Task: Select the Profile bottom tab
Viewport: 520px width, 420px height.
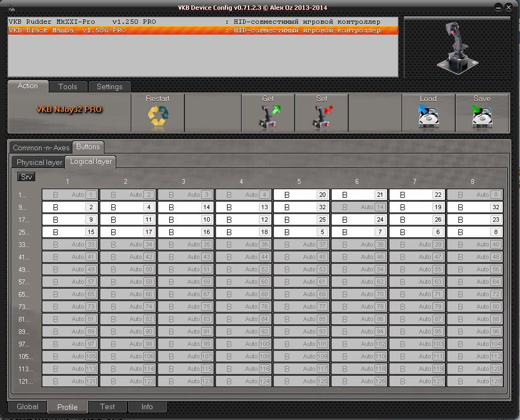Action: 68,407
